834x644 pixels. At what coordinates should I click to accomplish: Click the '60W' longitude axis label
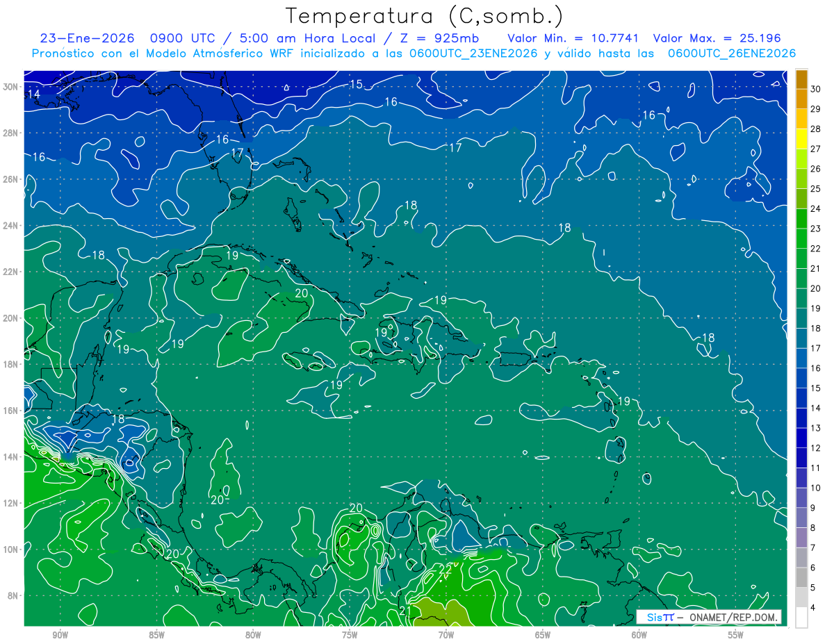click(x=639, y=634)
